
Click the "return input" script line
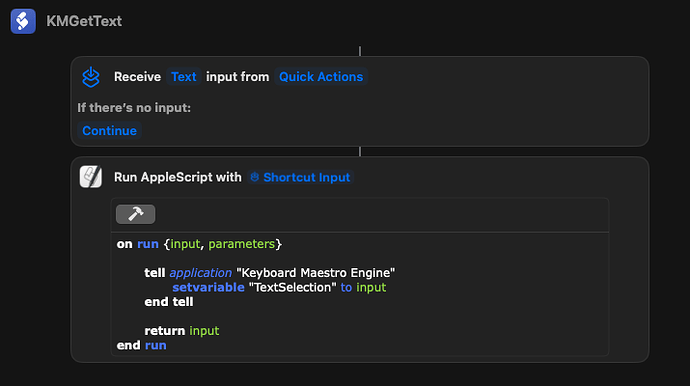(182, 331)
